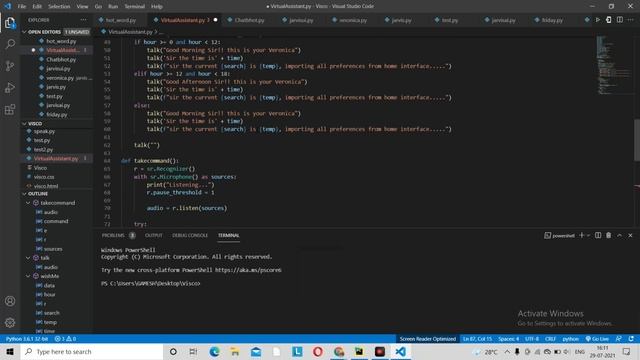The image size is (640, 360).
Task: Open Mail app from taskbar
Action: [x=256, y=351]
